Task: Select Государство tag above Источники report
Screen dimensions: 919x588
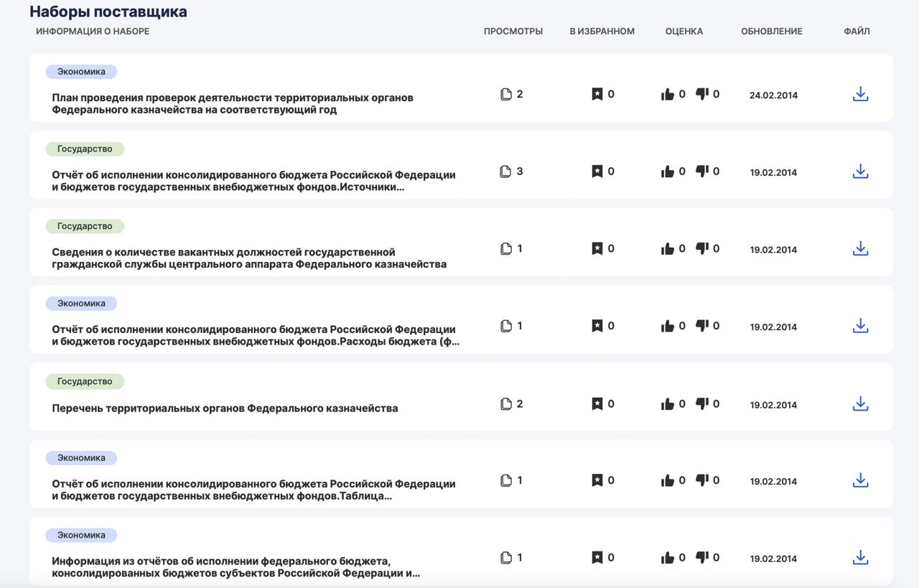Action: (x=85, y=149)
